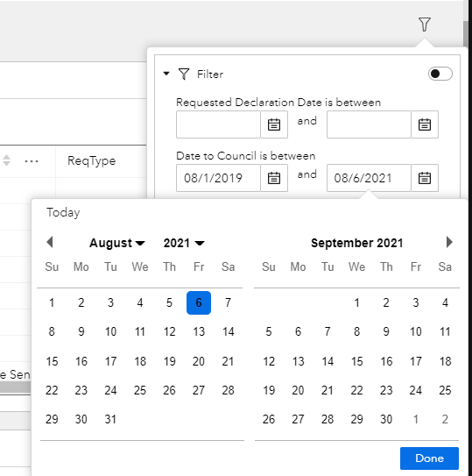The image size is (472, 476).
Task: Click Requested Declaration end date field
Action: click(x=369, y=124)
